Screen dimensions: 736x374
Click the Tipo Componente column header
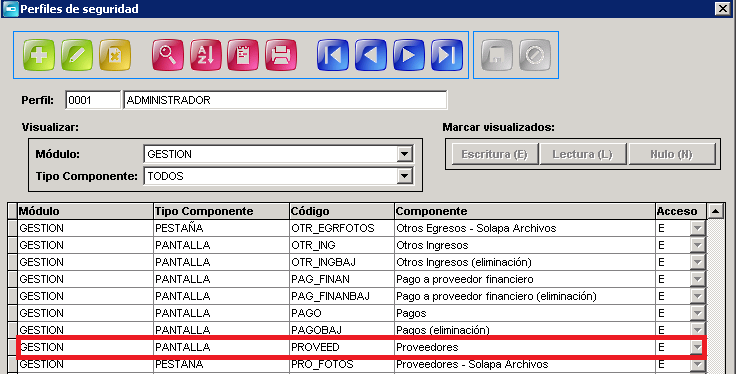coord(222,211)
